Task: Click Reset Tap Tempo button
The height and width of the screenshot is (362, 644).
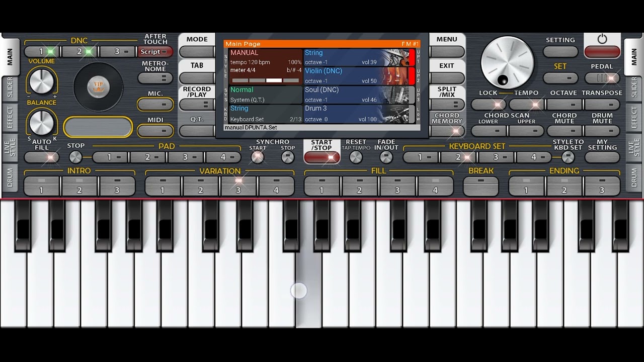Action: click(x=356, y=157)
